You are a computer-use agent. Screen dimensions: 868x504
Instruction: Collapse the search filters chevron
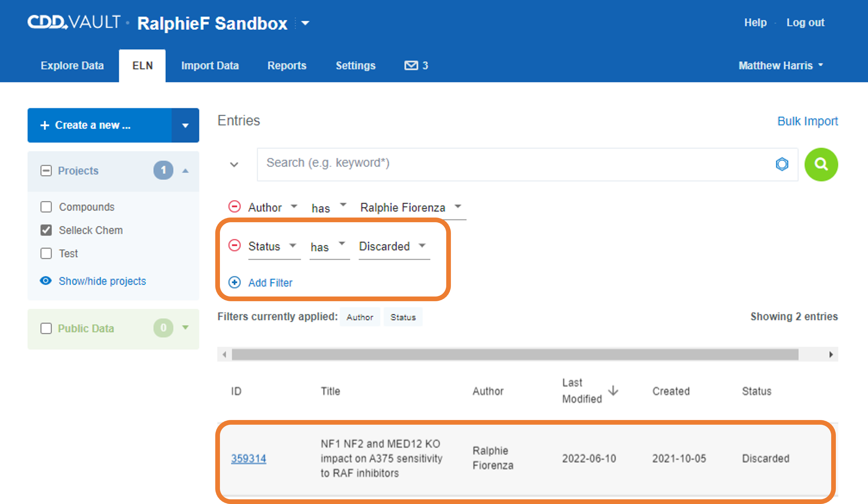[234, 165]
